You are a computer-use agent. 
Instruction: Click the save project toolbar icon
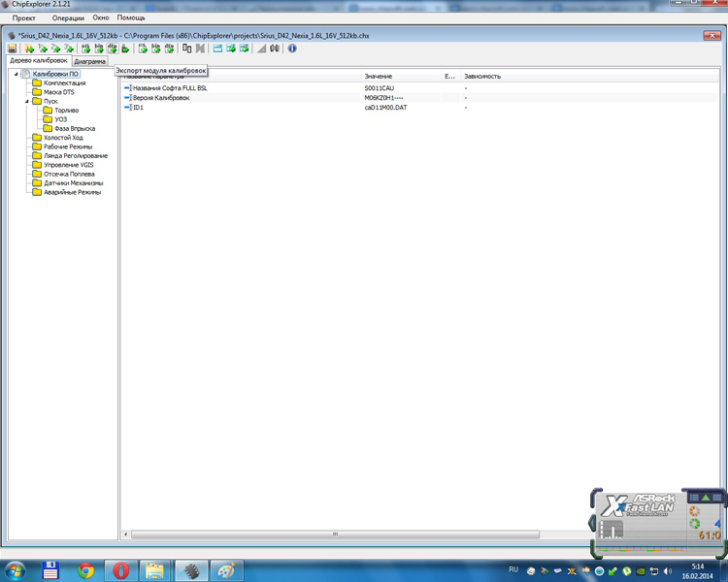pyautogui.click(x=13, y=48)
